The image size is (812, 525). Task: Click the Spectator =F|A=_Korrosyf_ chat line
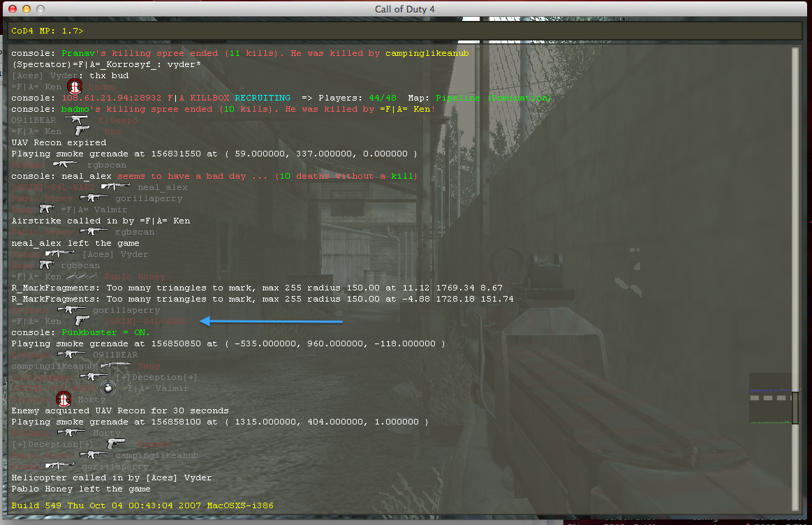click(x=106, y=64)
